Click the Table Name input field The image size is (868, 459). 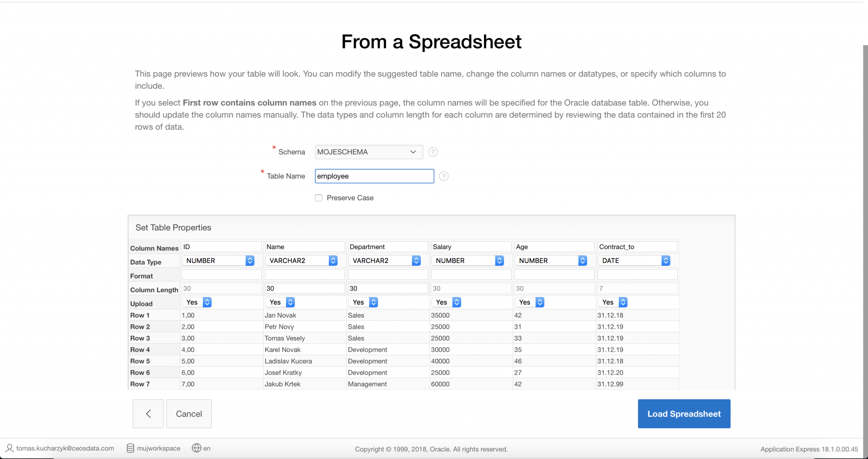(374, 176)
